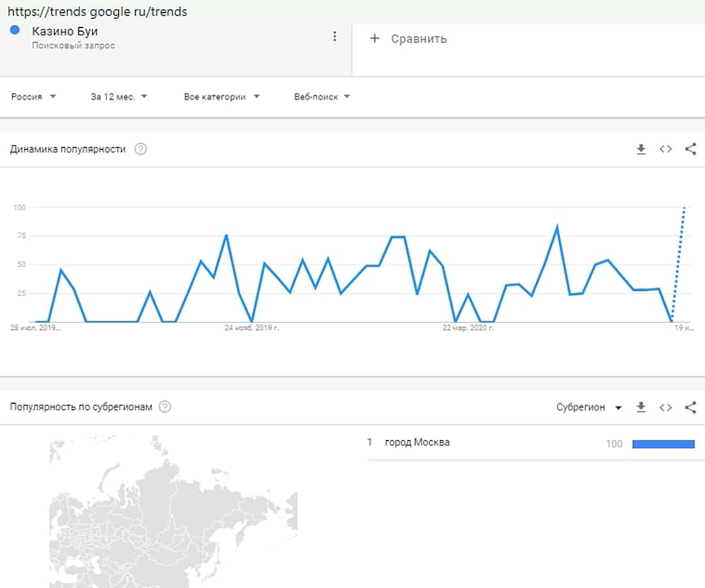This screenshot has height=588, width=705.
Task: Open embed code for Динамика популярности chart
Action: click(x=666, y=149)
